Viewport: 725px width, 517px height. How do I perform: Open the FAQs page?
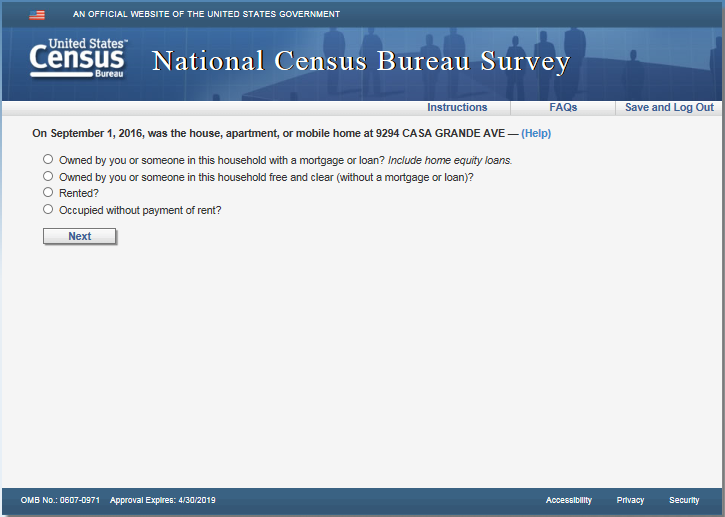pos(563,108)
